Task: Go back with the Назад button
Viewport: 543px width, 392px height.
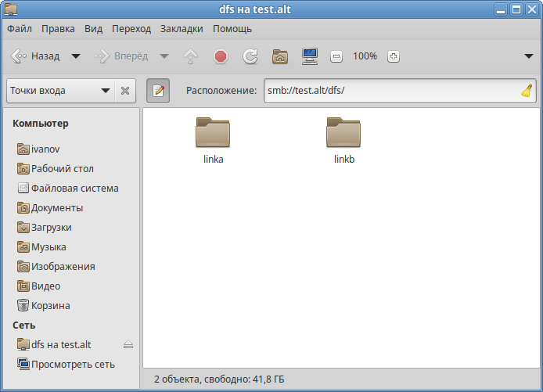Action: pos(37,56)
